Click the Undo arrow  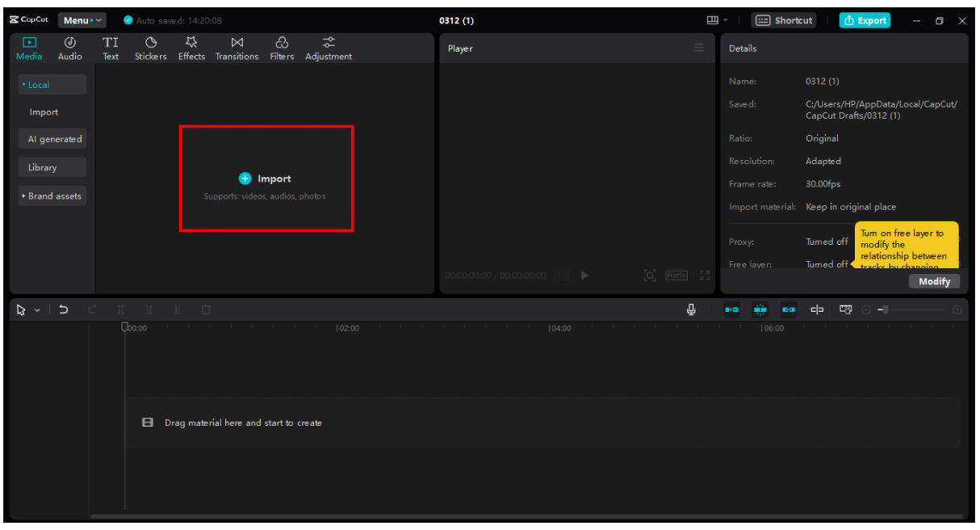(64, 309)
